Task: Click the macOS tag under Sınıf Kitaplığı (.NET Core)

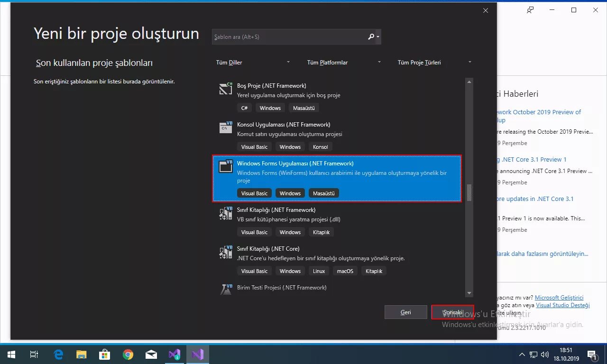Action: [345, 271]
